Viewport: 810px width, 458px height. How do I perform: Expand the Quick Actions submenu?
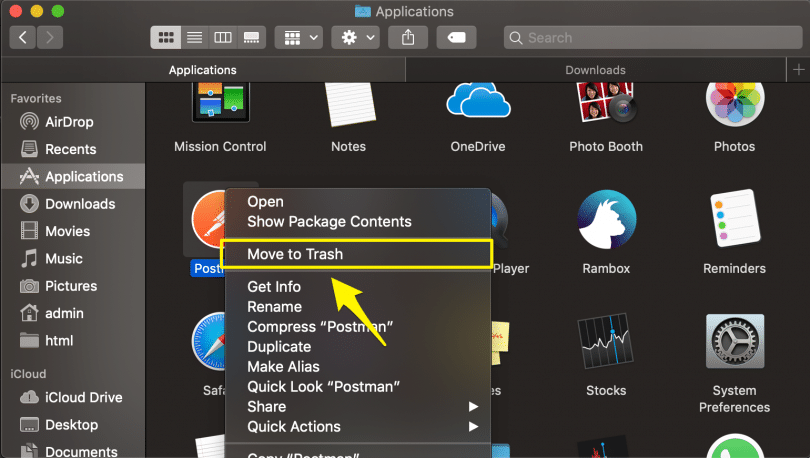tap(357, 427)
